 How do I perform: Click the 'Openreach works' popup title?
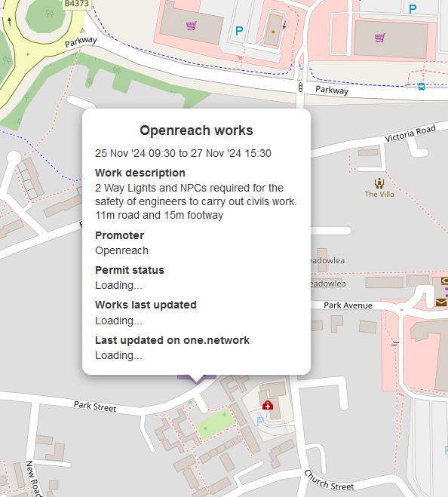point(196,130)
